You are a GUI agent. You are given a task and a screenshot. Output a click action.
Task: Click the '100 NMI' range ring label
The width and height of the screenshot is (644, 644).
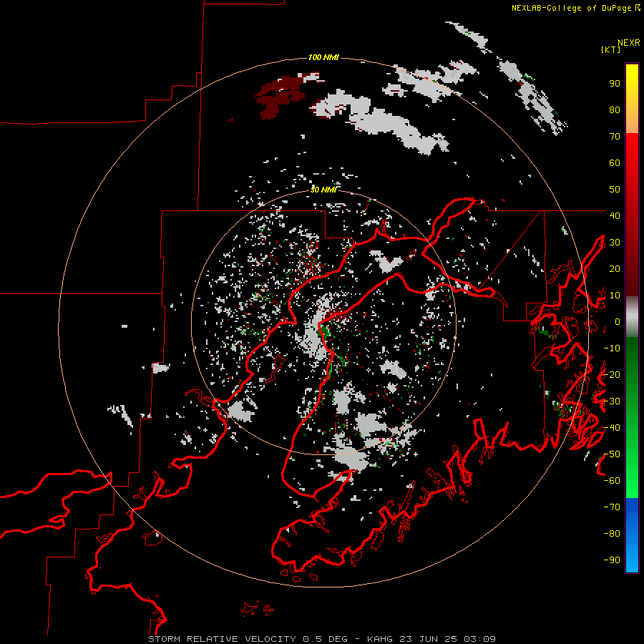pos(323,57)
